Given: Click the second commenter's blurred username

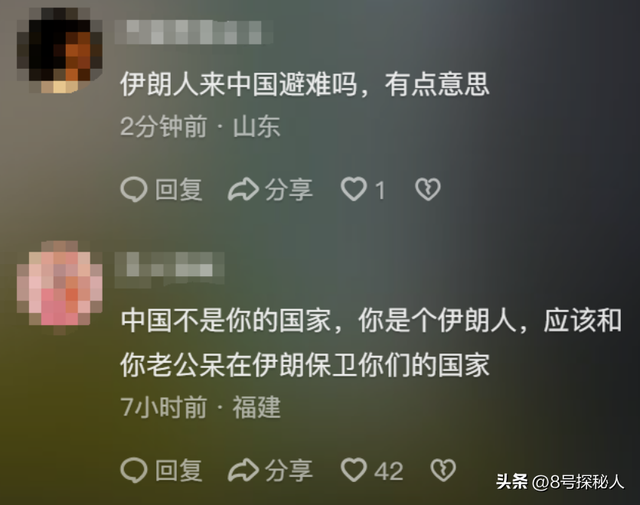Looking at the screenshot, I should [169, 269].
